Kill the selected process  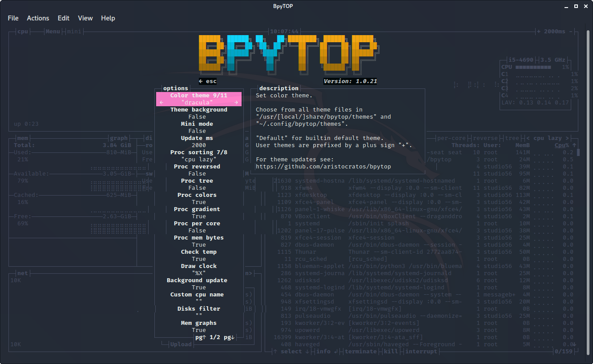pyautogui.click(x=391, y=351)
